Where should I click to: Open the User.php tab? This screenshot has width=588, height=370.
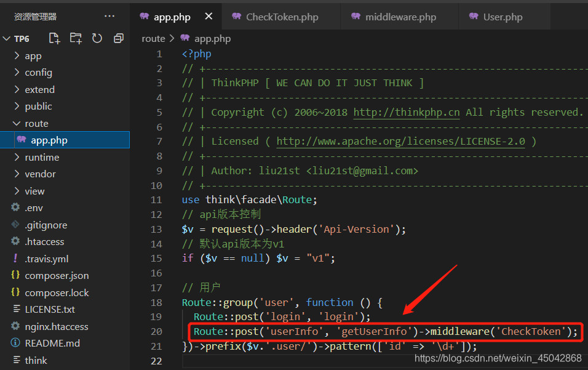click(x=503, y=17)
